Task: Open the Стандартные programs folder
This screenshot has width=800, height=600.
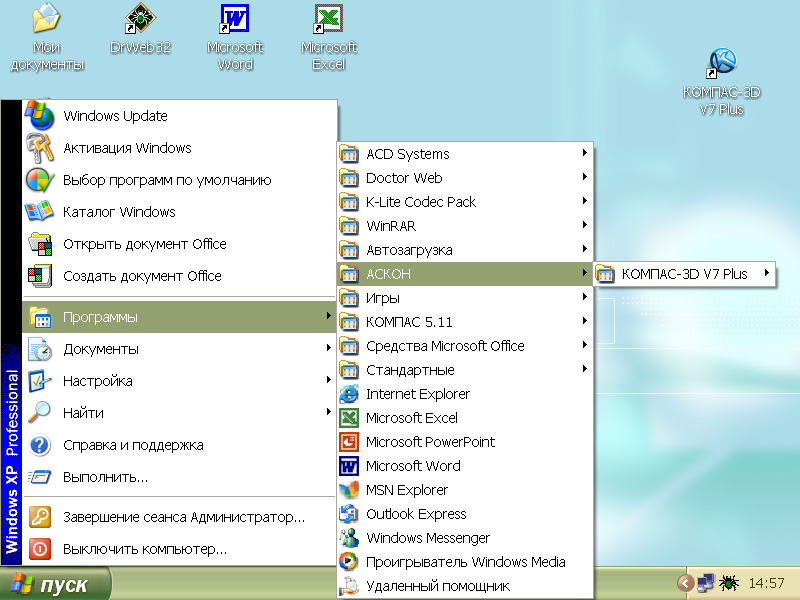Action: [464, 370]
